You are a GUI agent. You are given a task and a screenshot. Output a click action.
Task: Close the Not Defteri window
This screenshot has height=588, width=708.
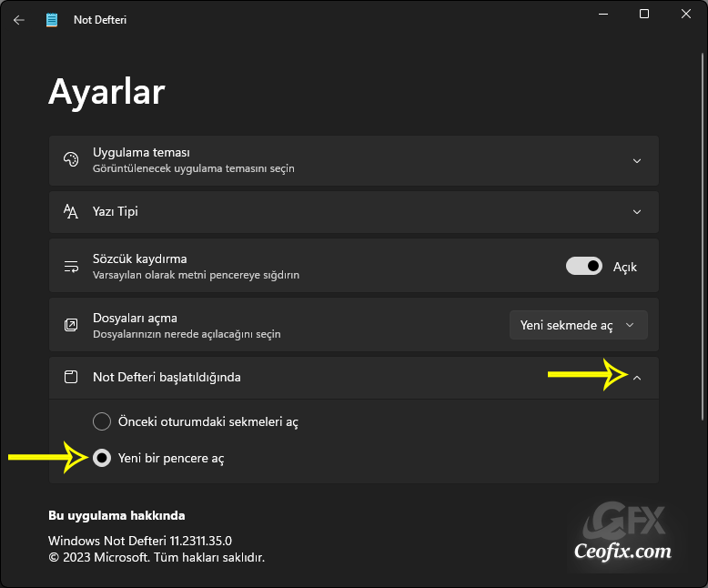686,14
